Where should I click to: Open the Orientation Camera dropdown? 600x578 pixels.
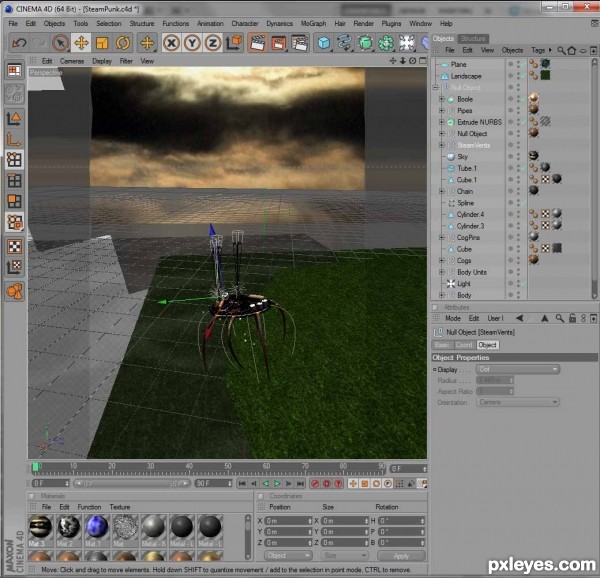(x=518, y=402)
